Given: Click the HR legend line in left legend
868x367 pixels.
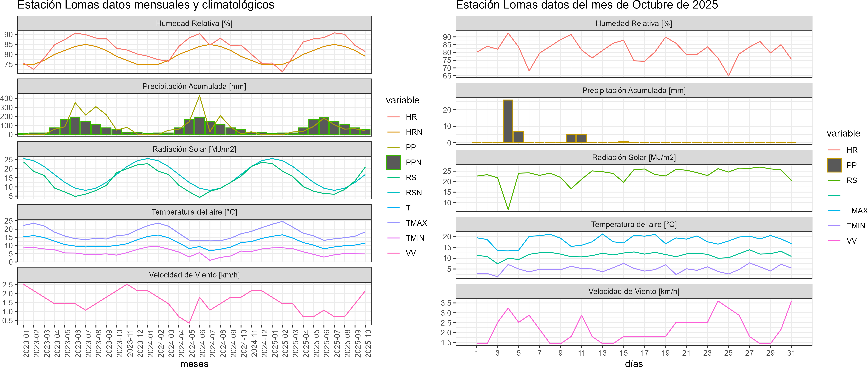Looking at the screenshot, I should [x=393, y=117].
